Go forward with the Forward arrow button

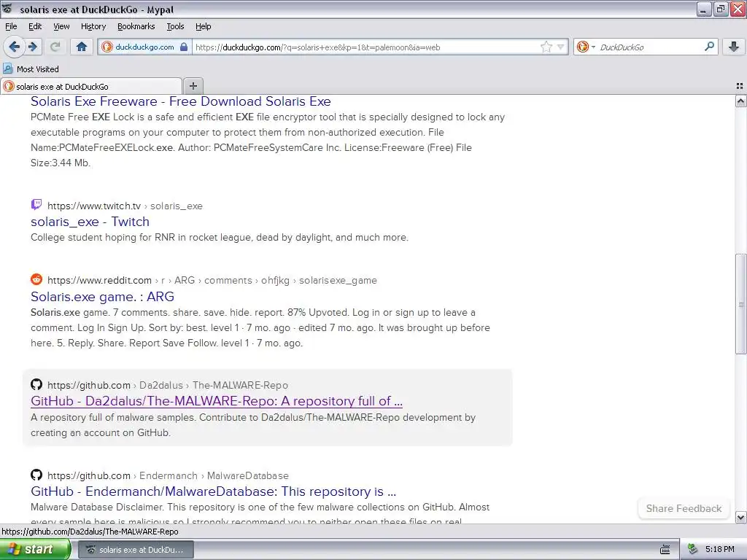tap(33, 47)
